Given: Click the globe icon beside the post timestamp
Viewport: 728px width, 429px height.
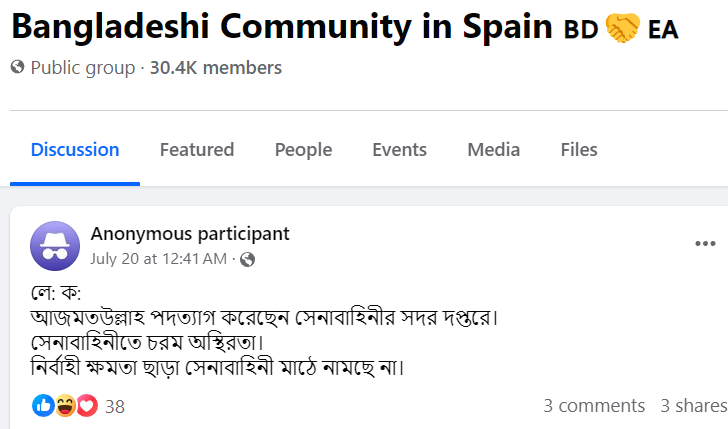Looking at the screenshot, I should pos(247,260).
